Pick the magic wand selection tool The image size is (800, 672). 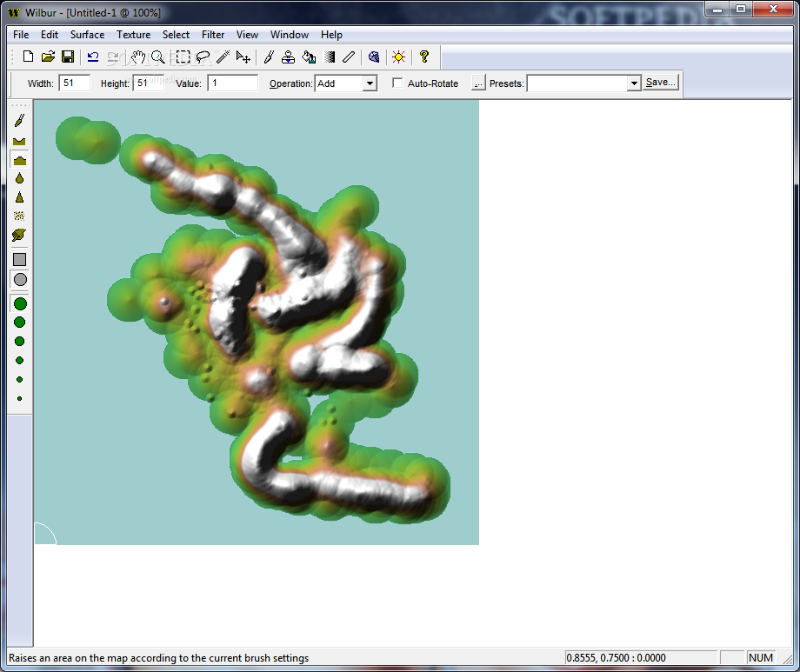223,57
